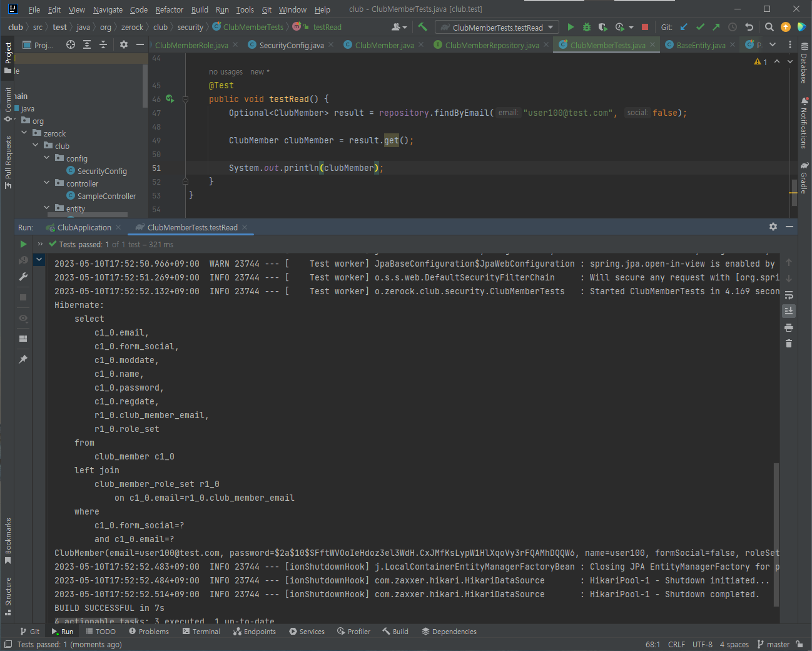
Task: Switch to ClubApplication run tab
Action: coord(83,227)
